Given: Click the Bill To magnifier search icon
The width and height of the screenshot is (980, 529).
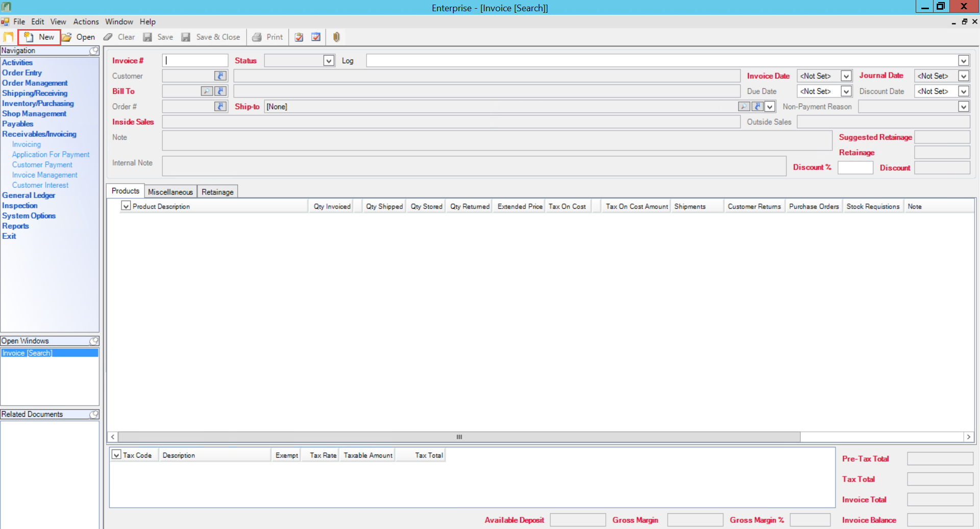Looking at the screenshot, I should tap(207, 91).
